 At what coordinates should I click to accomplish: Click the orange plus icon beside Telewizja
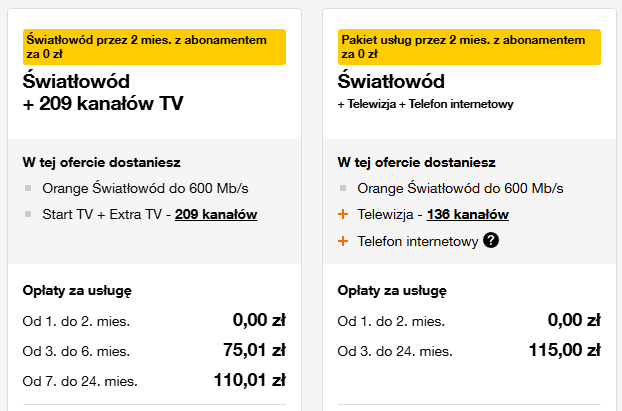[x=344, y=214]
